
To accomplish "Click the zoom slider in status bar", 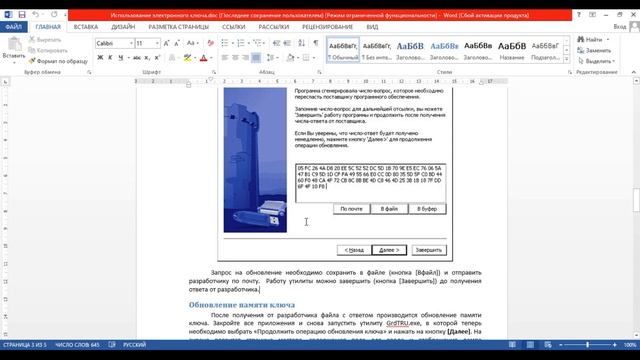I will 588,345.
